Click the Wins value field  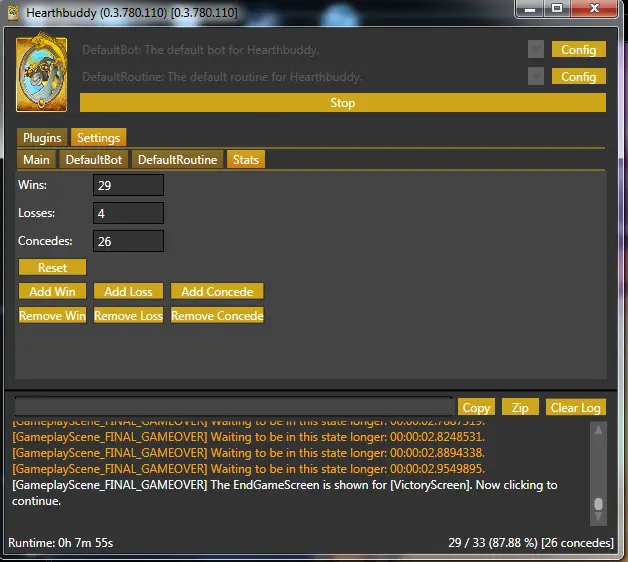[x=129, y=185]
